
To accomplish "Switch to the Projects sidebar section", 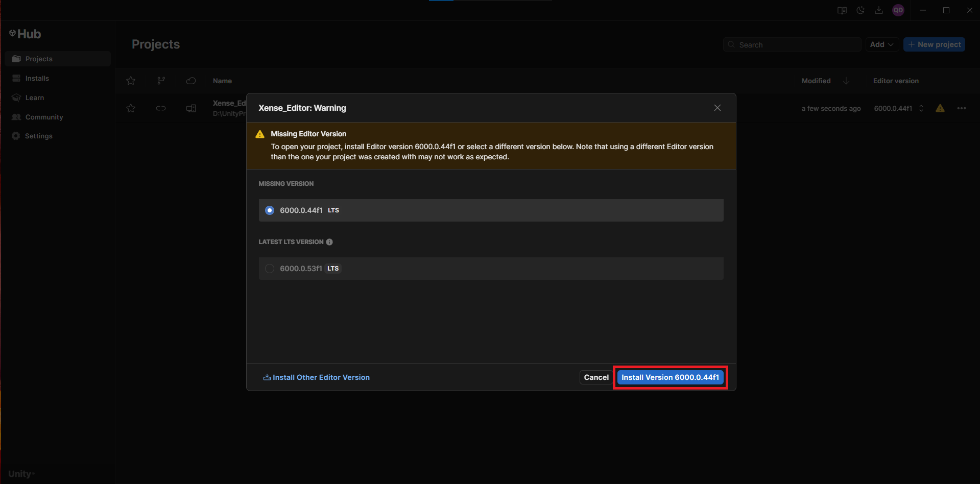I will tap(39, 59).
